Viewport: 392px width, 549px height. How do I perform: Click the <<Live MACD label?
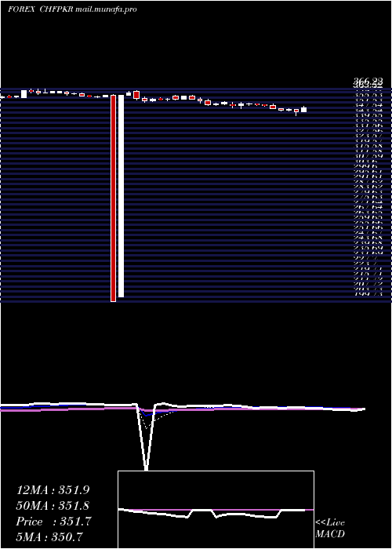[330, 529]
